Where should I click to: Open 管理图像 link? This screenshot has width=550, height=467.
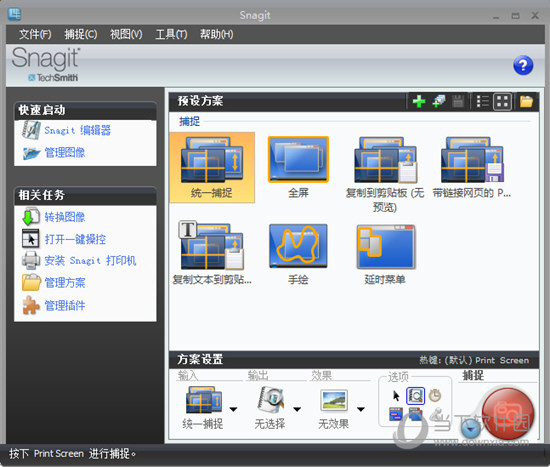tap(65, 153)
